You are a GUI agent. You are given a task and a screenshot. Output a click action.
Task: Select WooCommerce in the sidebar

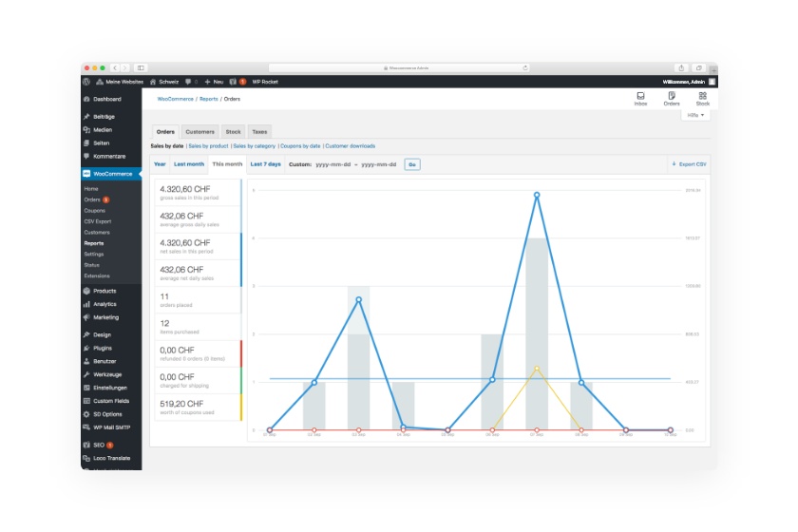tap(111, 174)
